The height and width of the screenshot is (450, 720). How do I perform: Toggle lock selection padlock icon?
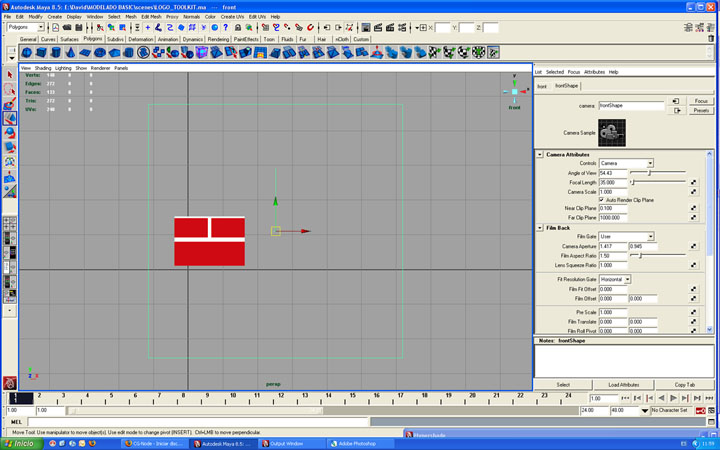tap(237, 28)
